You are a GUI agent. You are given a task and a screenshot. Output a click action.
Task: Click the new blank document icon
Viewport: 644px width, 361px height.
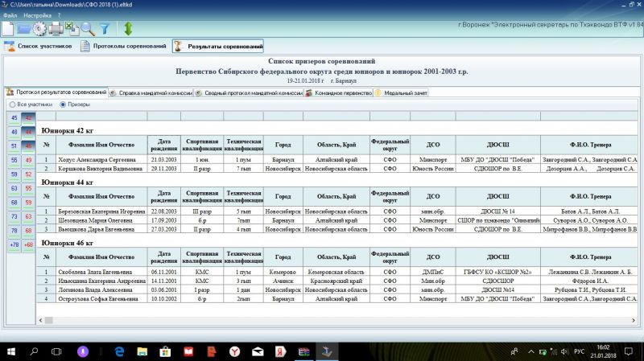point(7,29)
